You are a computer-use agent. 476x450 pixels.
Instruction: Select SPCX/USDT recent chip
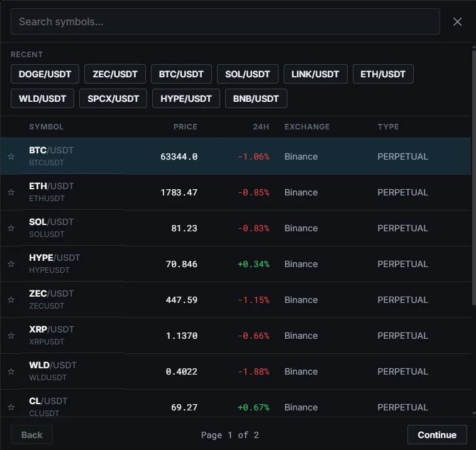click(113, 98)
